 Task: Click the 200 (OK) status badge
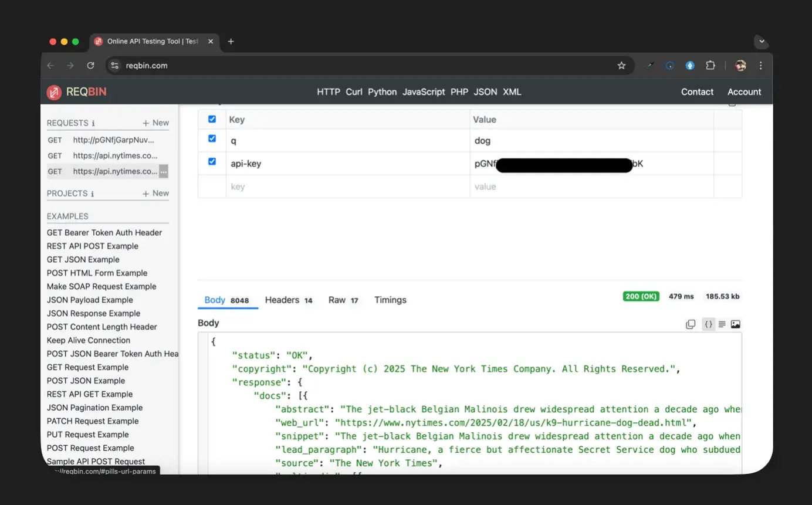pyautogui.click(x=641, y=297)
